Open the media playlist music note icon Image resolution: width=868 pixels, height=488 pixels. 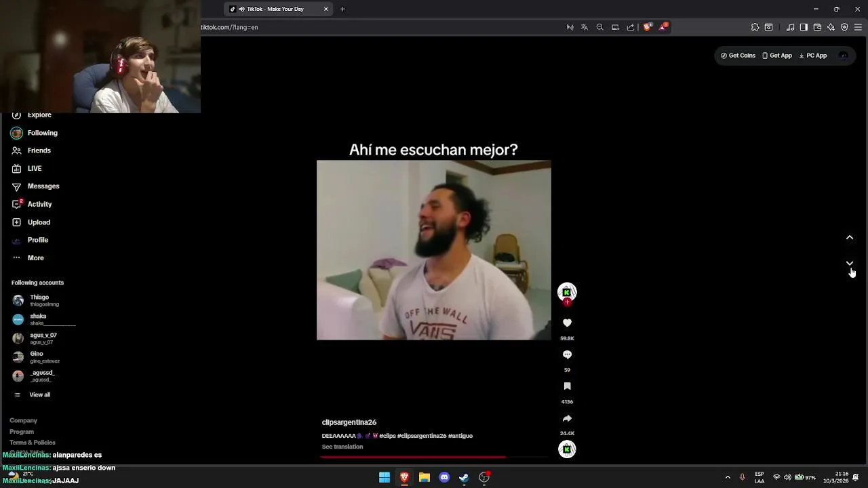click(x=791, y=27)
